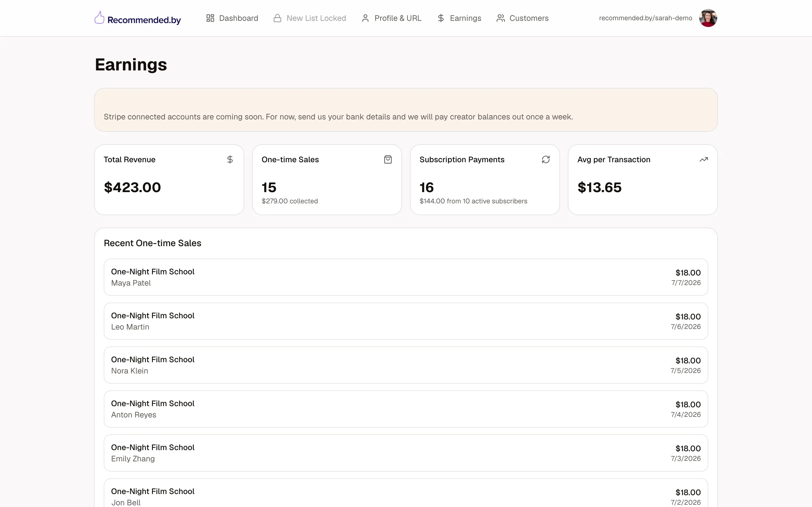The height and width of the screenshot is (507, 812).
Task: Click the refresh icon on Subscription Payments
Action: point(546,160)
